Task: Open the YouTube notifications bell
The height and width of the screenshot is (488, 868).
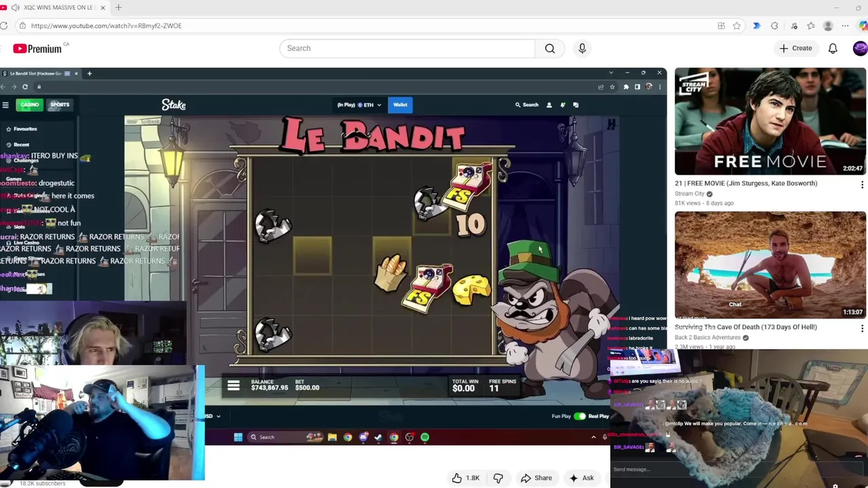Action: [x=833, y=48]
